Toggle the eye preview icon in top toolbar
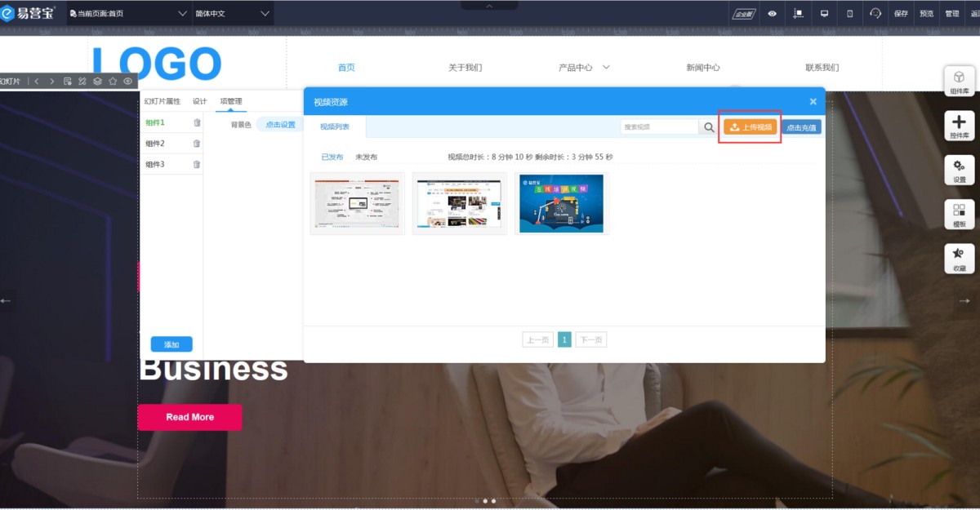Image resolution: width=980 pixels, height=510 pixels. [773, 14]
